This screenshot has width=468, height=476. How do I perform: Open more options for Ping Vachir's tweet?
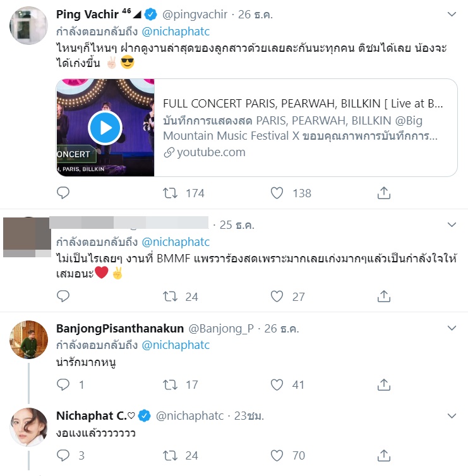452,14
